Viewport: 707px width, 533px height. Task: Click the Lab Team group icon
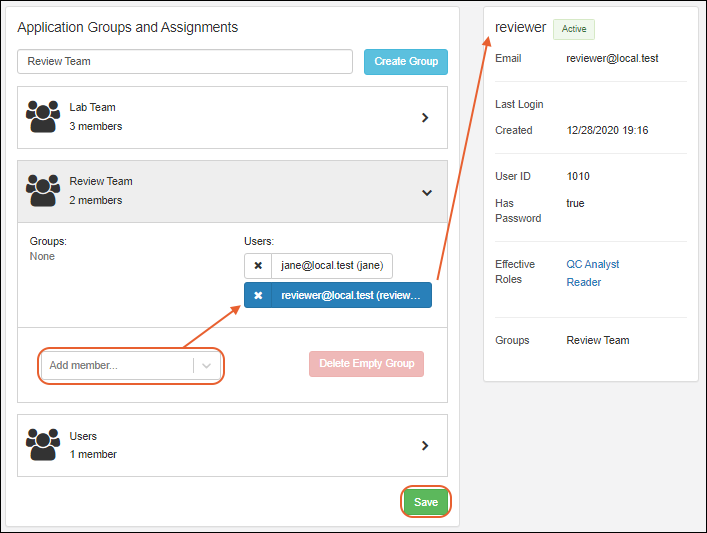tap(43, 116)
